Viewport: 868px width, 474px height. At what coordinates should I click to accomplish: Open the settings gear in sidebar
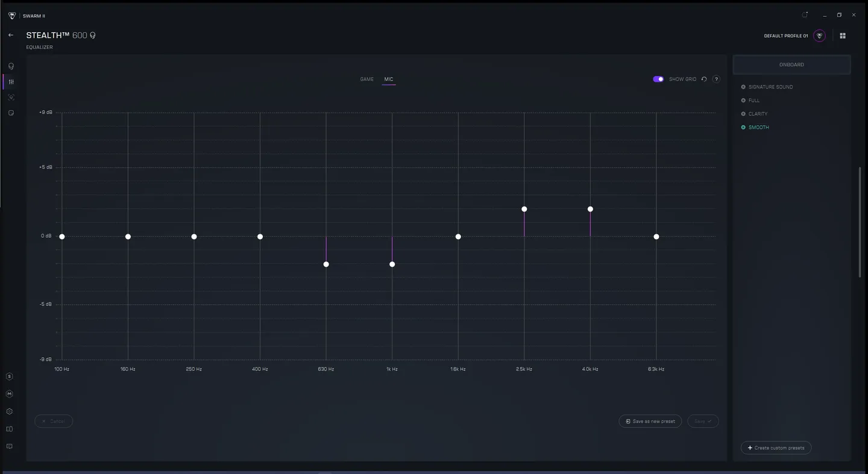9,411
